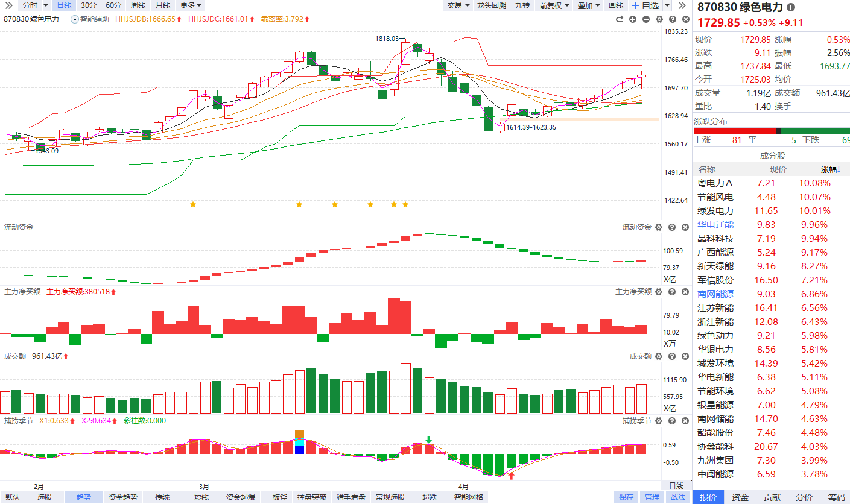Open settings gear for 流动资金 indicator panel

[659, 227]
